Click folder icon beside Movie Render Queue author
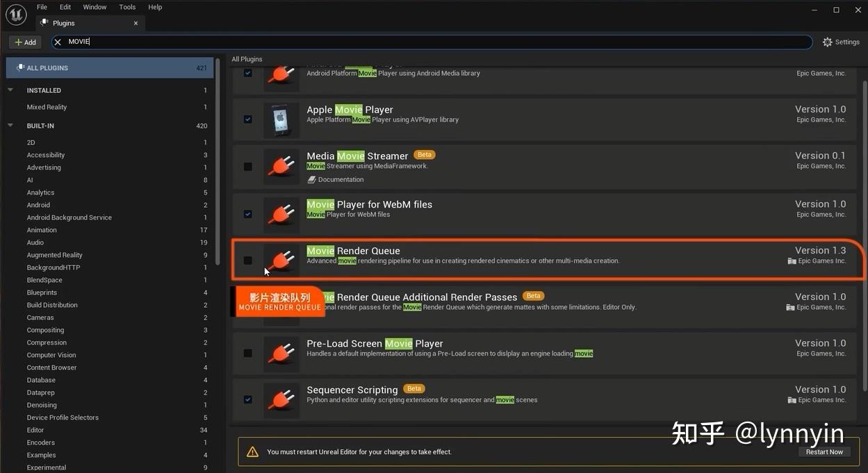868x473 pixels. [x=792, y=261]
